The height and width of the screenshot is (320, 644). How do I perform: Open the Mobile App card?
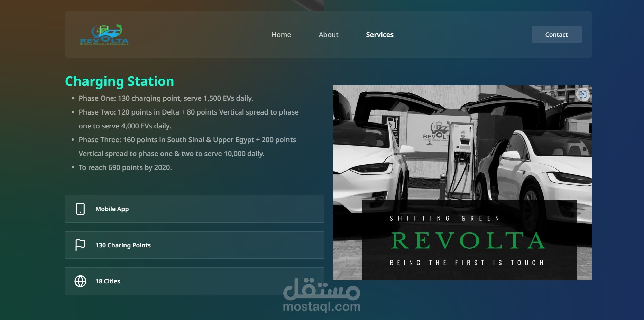click(x=194, y=209)
